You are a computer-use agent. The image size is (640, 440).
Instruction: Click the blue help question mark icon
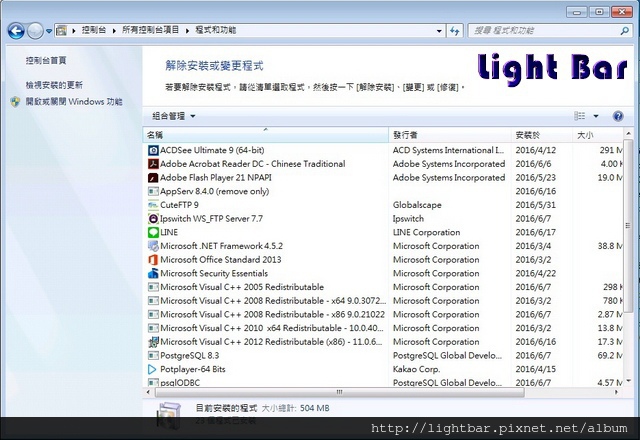point(618,116)
